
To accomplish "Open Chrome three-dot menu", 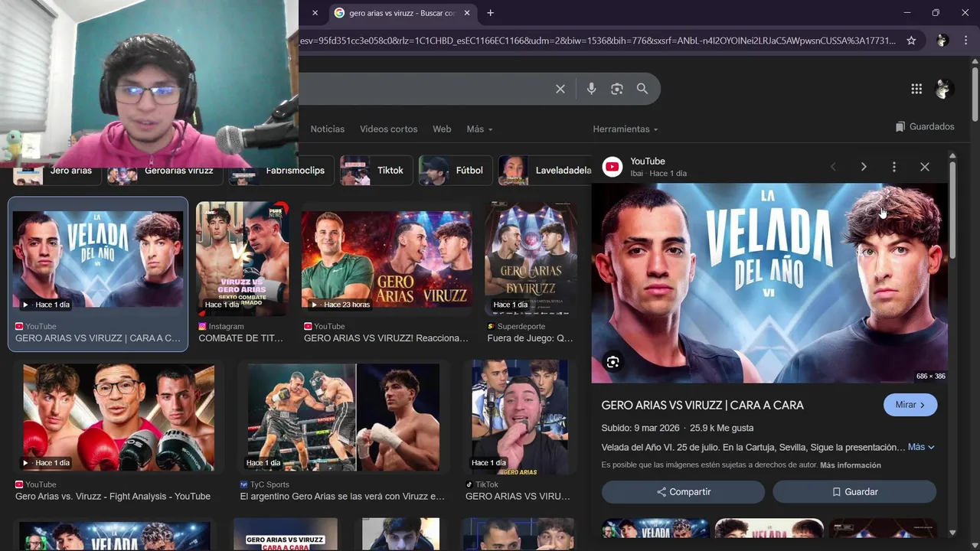I will coord(965,41).
